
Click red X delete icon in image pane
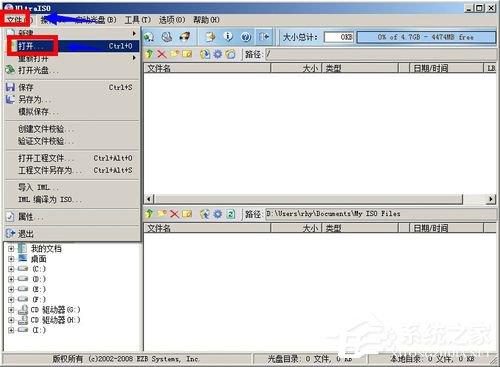(162, 54)
